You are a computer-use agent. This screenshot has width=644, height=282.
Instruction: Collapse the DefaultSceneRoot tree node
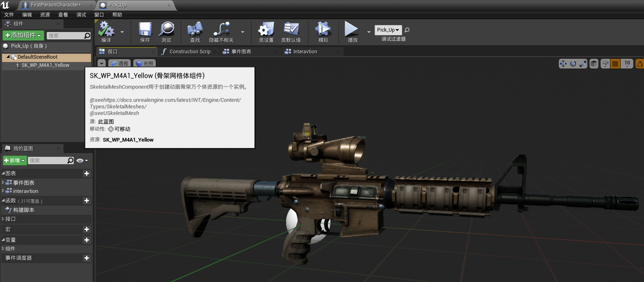tap(8, 57)
